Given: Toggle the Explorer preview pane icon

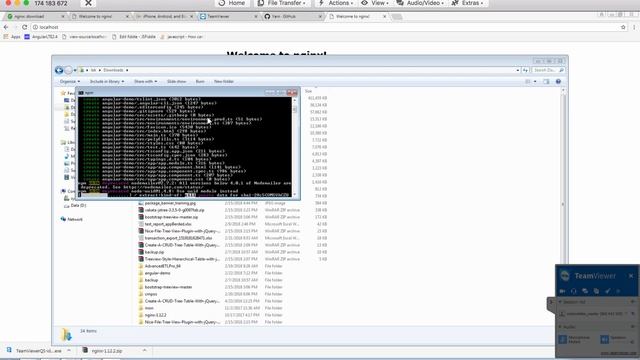Looking at the screenshot, I should tap(546, 82).
